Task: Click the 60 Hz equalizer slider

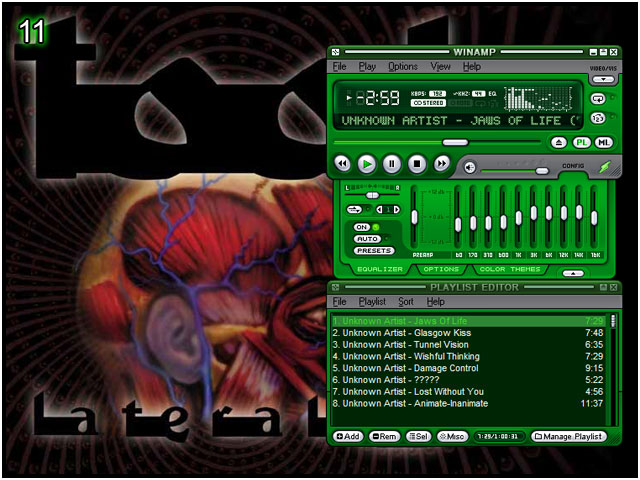Action: 458,224
